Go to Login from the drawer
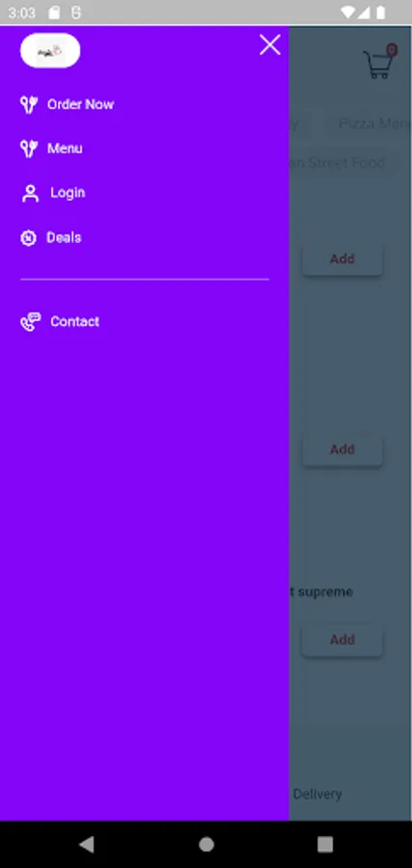 click(x=68, y=193)
